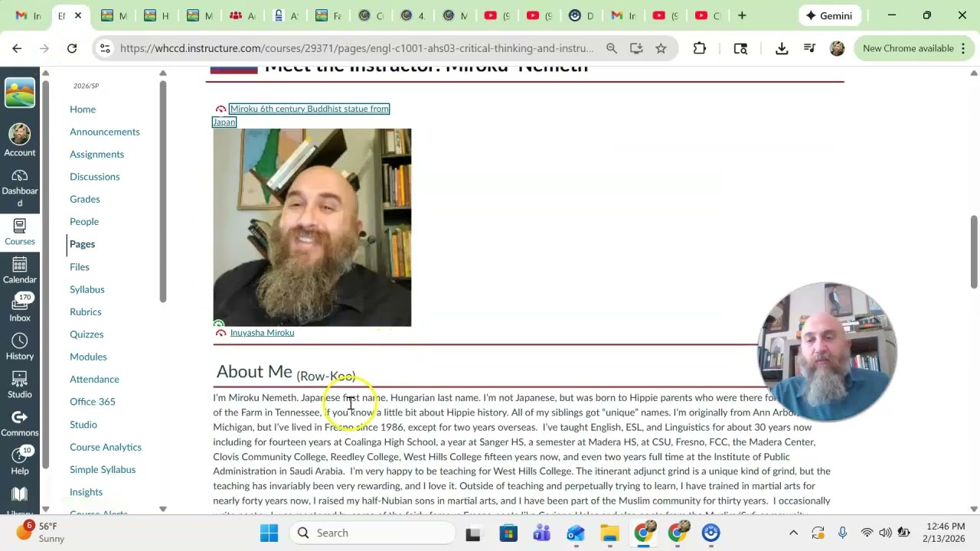Bookmark this page with the star icon
Image resolution: width=980 pixels, height=551 pixels.
coord(661,48)
